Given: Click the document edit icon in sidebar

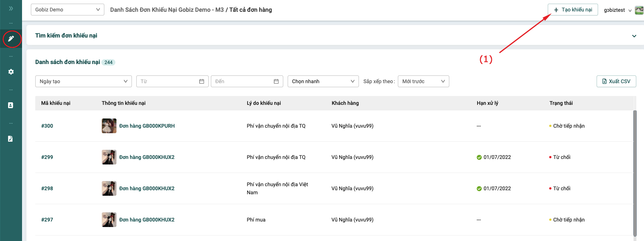Looking at the screenshot, I should point(11,139).
